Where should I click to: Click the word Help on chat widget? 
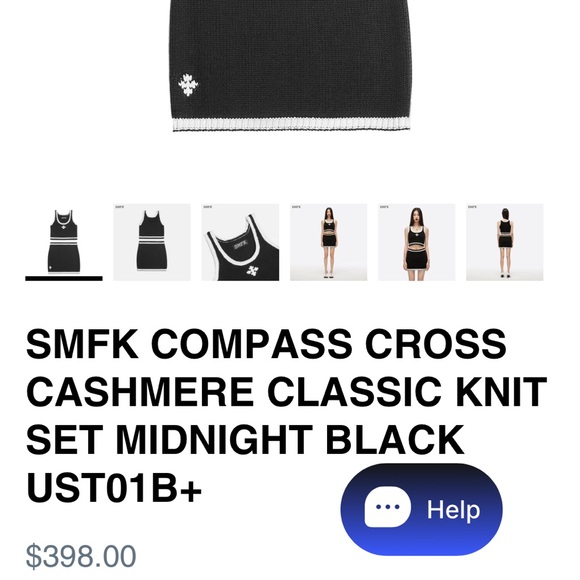coord(453,510)
